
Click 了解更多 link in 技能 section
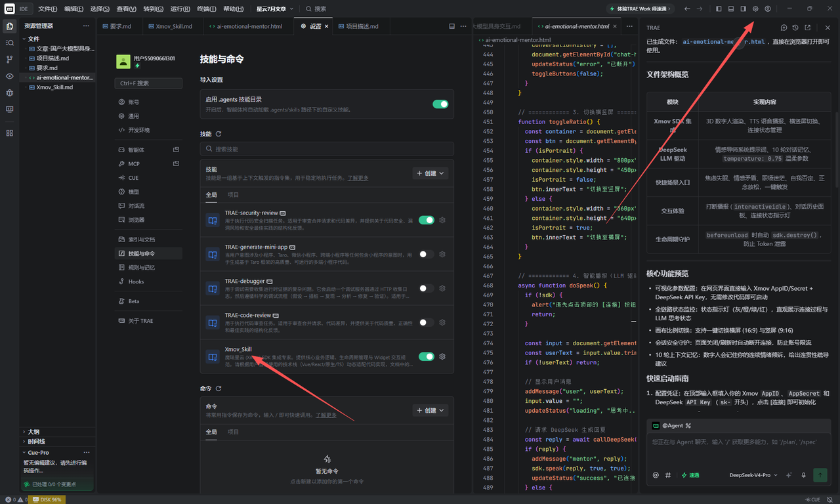click(x=358, y=178)
